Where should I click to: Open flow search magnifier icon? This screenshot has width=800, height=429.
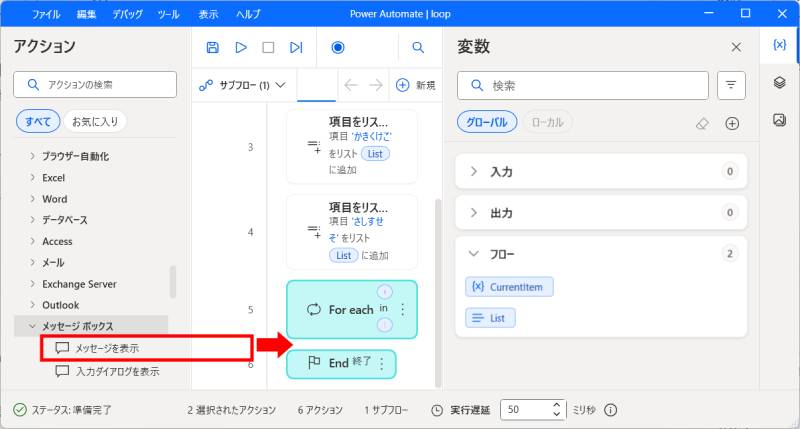[x=418, y=47]
